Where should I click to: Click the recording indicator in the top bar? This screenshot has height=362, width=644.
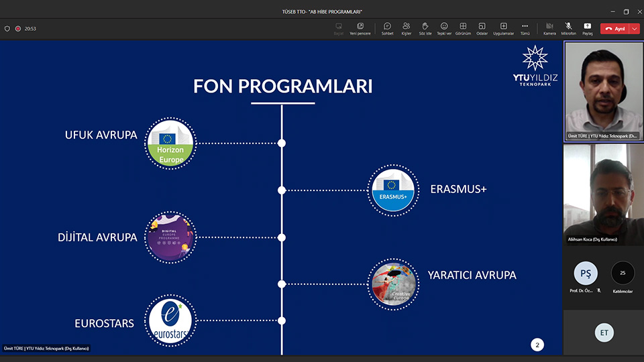[18, 29]
